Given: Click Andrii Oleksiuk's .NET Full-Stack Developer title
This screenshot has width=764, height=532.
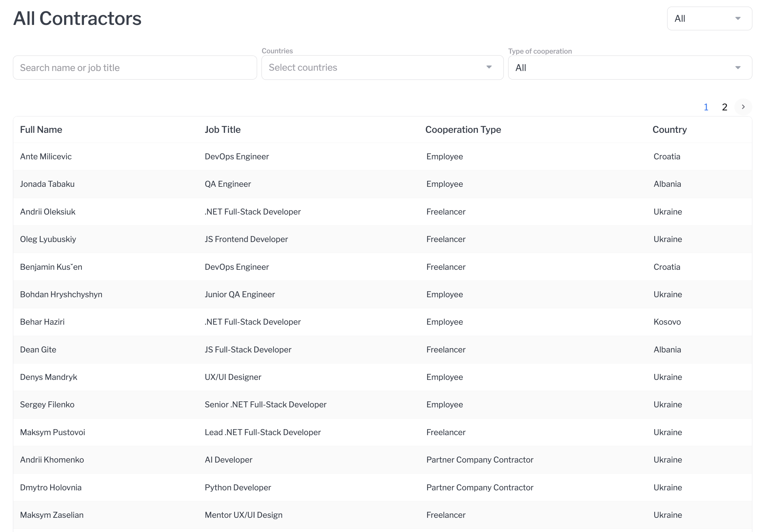Looking at the screenshot, I should (x=253, y=212).
